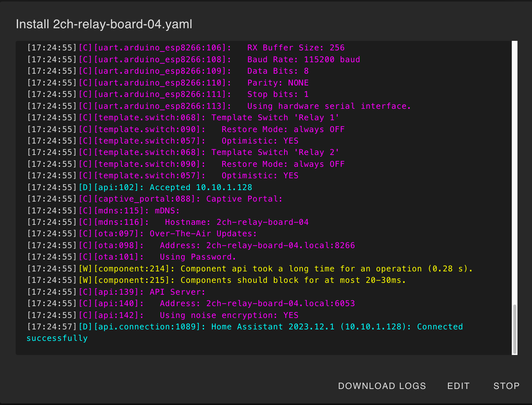This screenshot has height=405, width=532.
Task: Click the DOWNLOAD LOGS button
Action: click(x=382, y=386)
